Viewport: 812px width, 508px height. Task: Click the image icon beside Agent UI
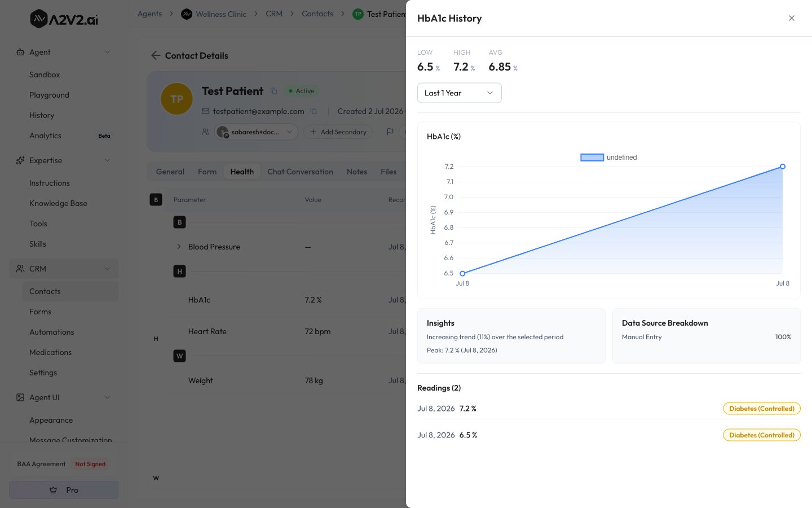[20, 397]
